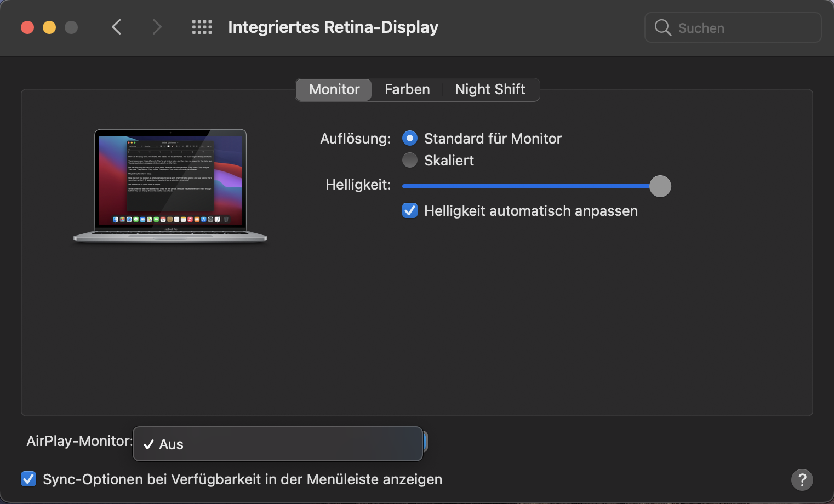This screenshot has height=504, width=834.
Task: Click the gray zoom window button
Action: (x=71, y=27)
